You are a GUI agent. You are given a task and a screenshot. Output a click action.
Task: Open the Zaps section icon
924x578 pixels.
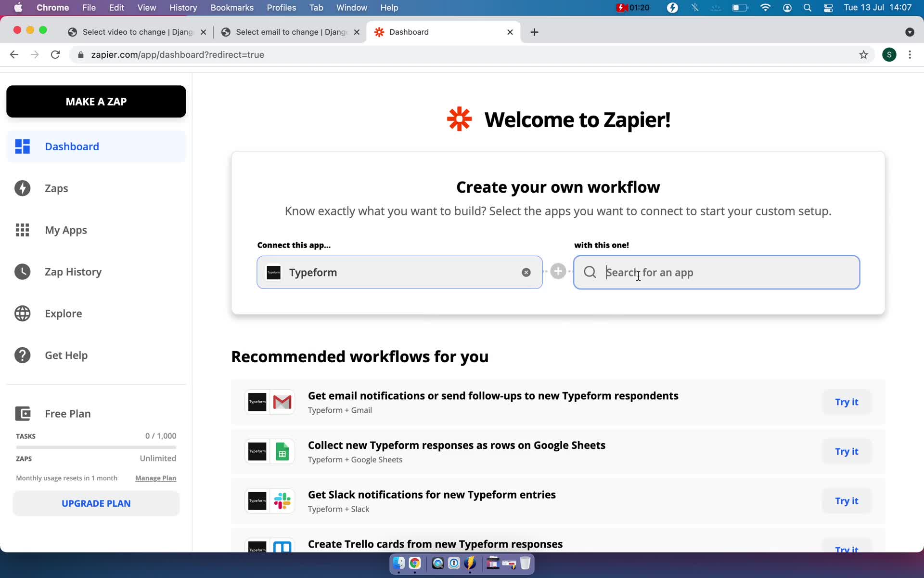click(x=23, y=188)
